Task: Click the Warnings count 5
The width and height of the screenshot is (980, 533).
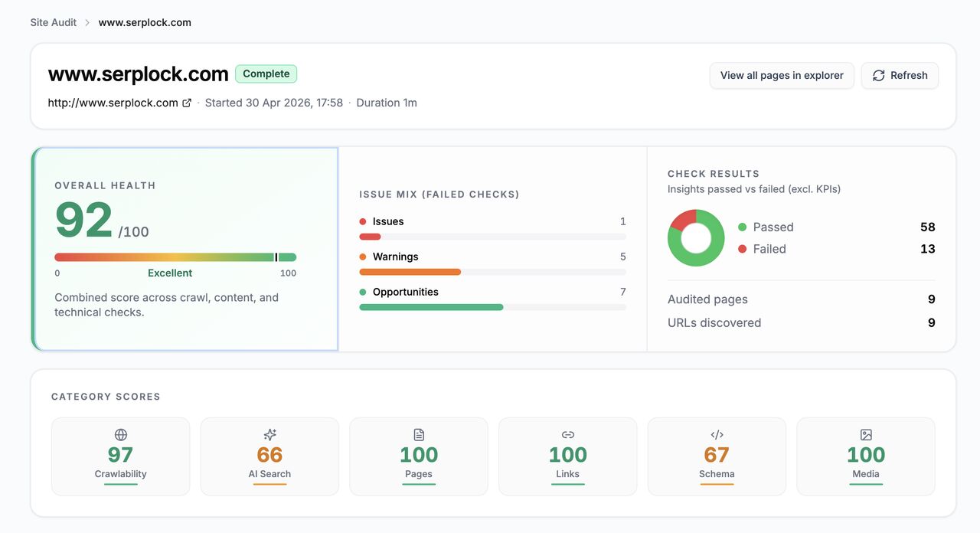Action: (x=623, y=257)
